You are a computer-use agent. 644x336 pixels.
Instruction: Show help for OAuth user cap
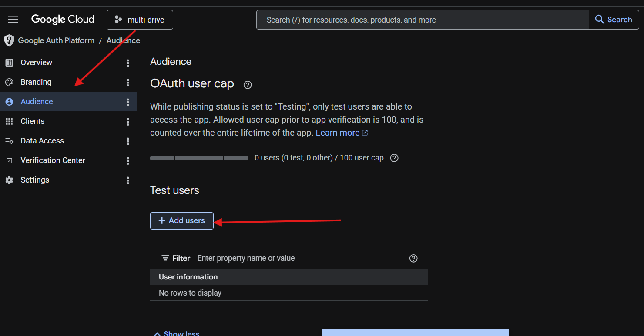coord(248,85)
